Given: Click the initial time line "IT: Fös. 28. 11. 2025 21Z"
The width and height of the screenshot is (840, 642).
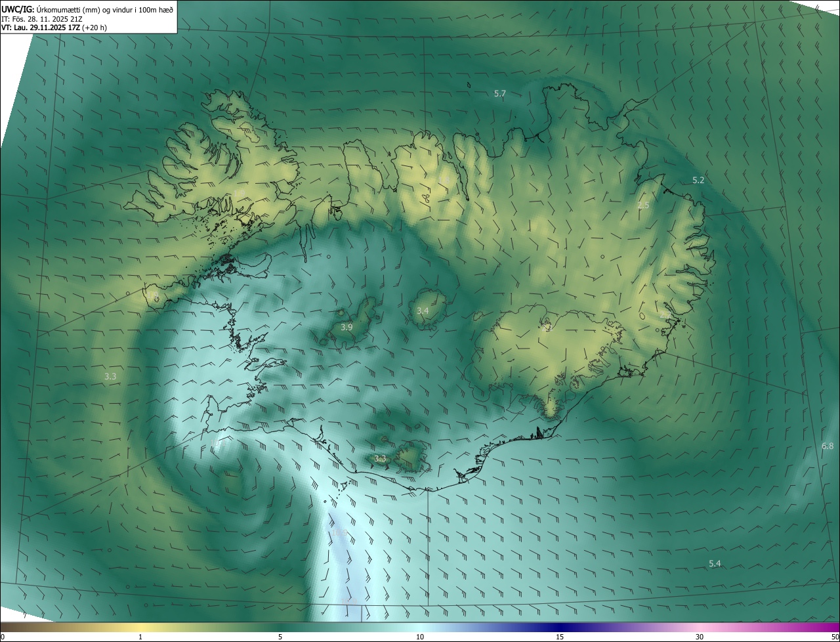Looking at the screenshot, I should click(43, 18).
